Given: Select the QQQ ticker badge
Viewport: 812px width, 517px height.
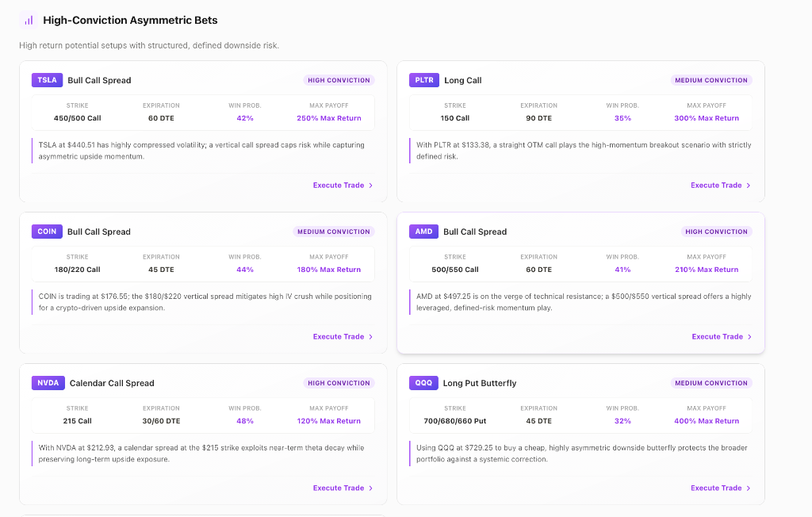Looking at the screenshot, I should coord(423,383).
